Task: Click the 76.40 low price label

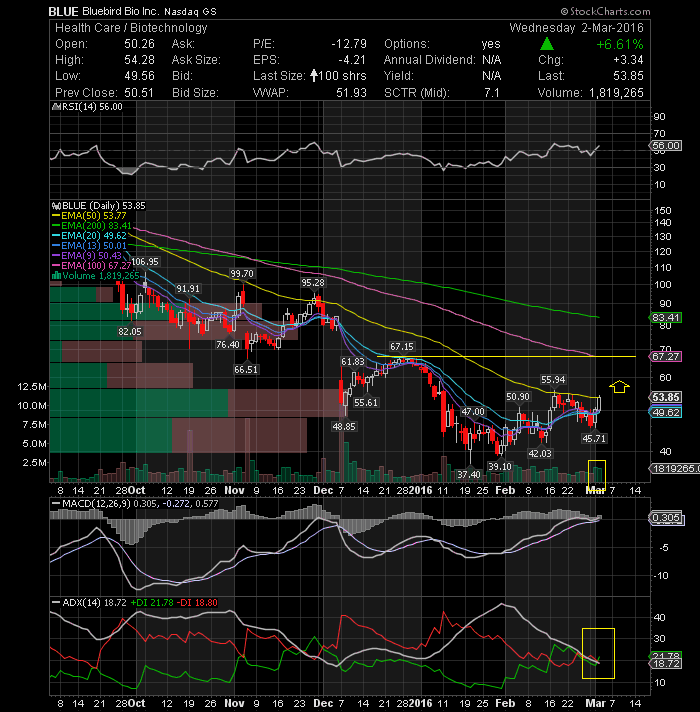Action: point(227,345)
